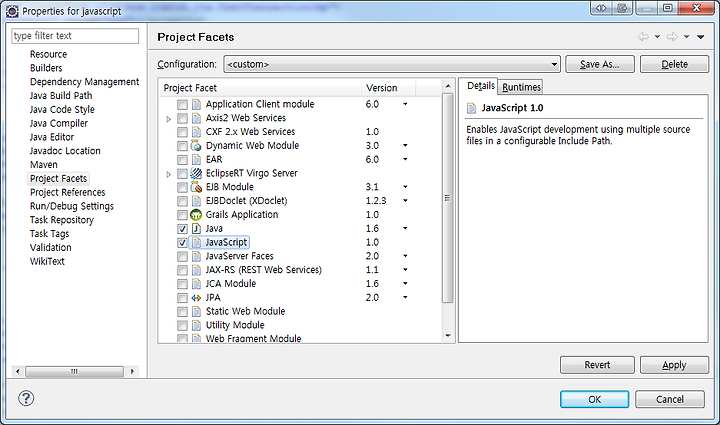Click the Save As... button
Viewport: 720px width, 425px height.
600,64
